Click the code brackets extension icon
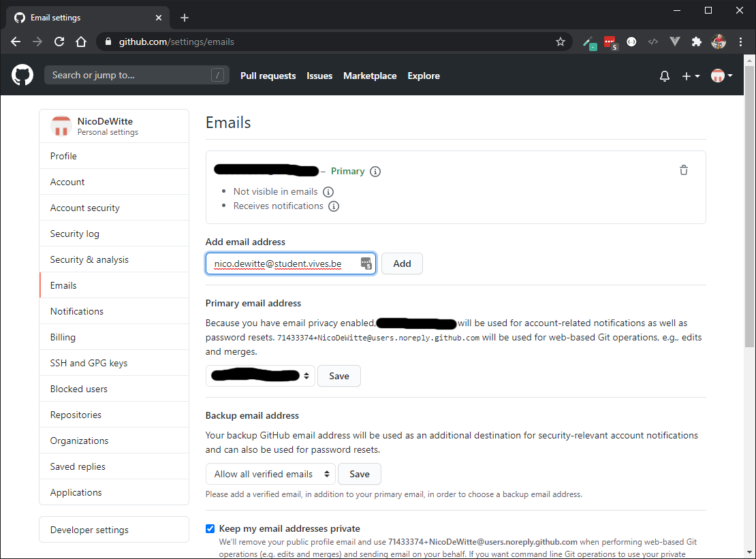 [653, 42]
